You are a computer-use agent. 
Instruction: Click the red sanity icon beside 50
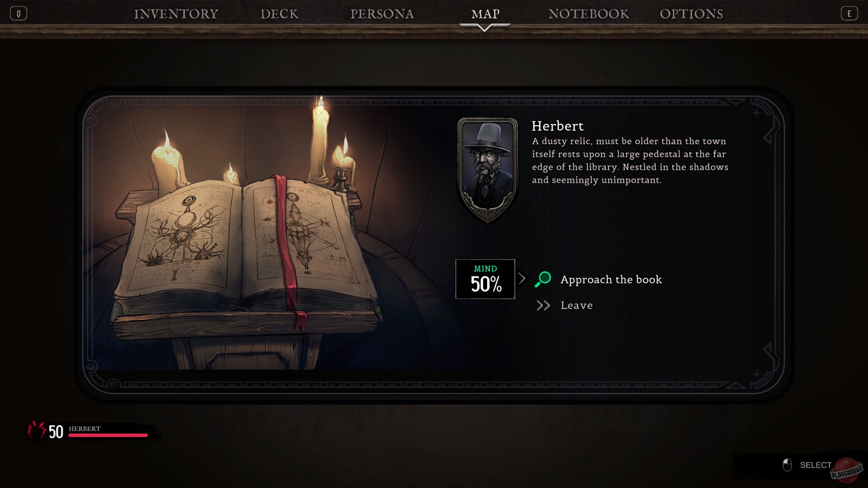pos(36,431)
